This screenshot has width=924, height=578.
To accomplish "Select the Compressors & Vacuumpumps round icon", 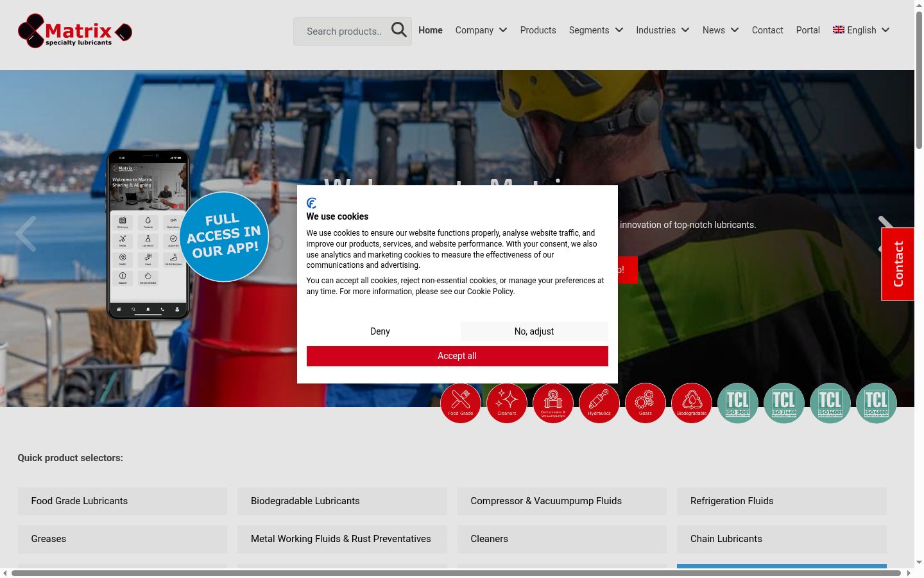I will coord(553,403).
